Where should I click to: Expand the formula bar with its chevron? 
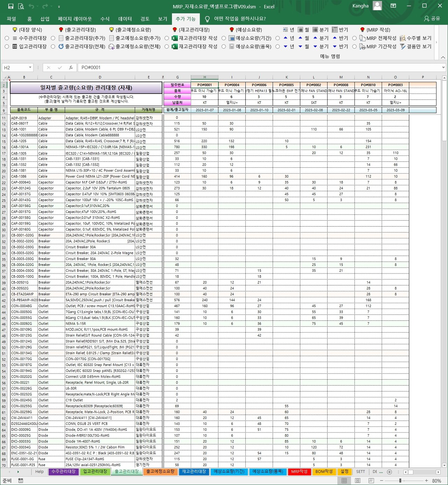[x=443, y=68]
